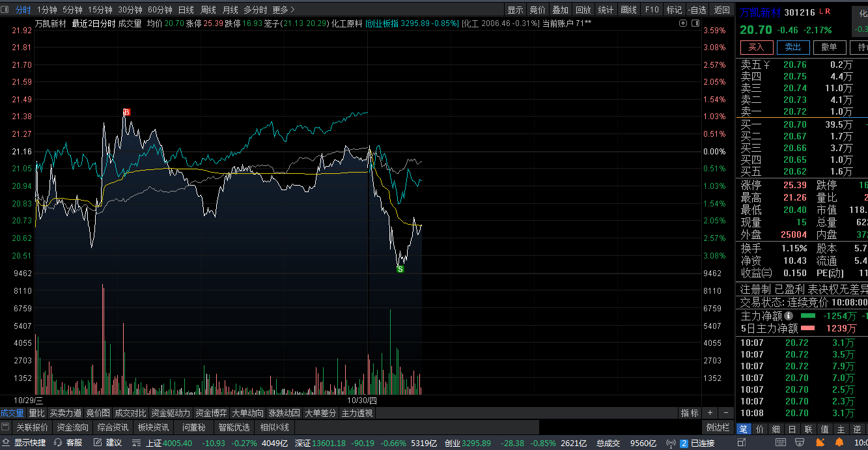
Task: Click the minus zoom button near 指标
Action: pos(725,413)
